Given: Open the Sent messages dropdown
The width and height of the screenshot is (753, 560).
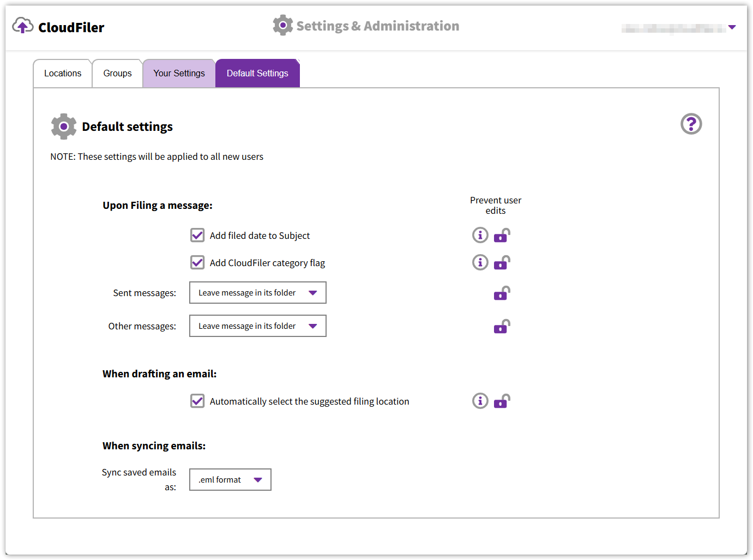Looking at the screenshot, I should (257, 293).
